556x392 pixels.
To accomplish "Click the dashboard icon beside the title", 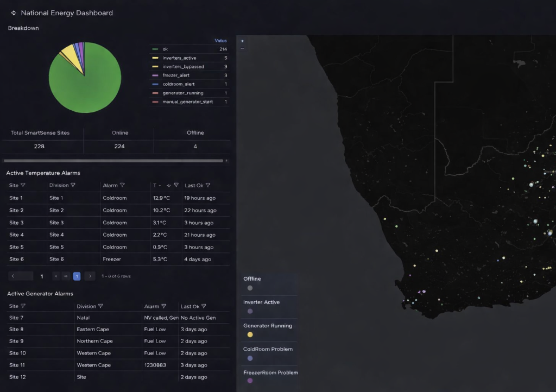I will point(14,13).
